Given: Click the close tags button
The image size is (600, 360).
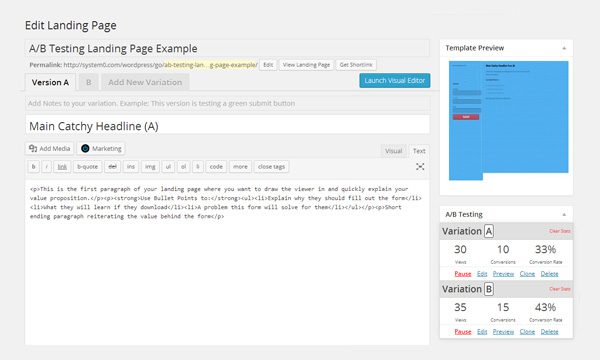Looking at the screenshot, I should [x=271, y=167].
